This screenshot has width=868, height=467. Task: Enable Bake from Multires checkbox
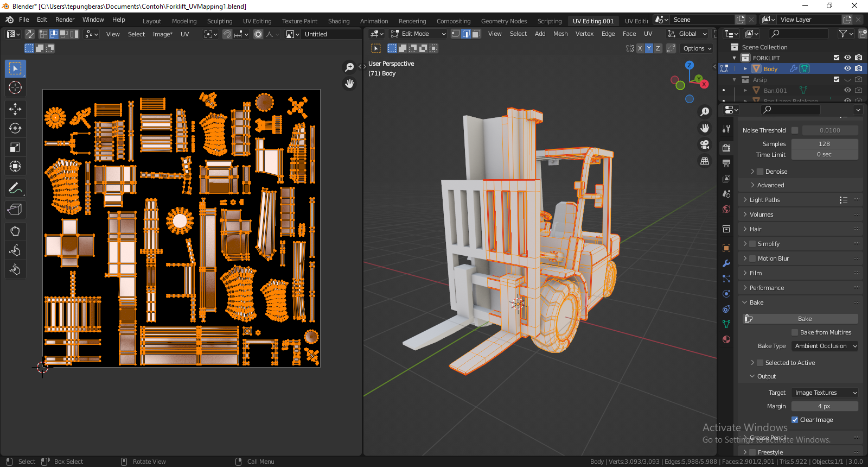(x=795, y=332)
